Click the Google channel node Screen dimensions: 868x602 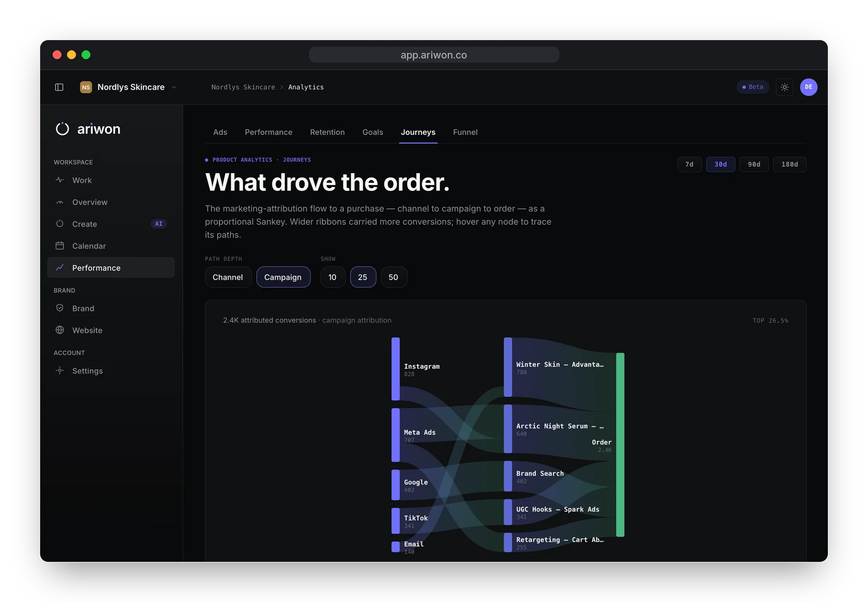pyautogui.click(x=395, y=485)
